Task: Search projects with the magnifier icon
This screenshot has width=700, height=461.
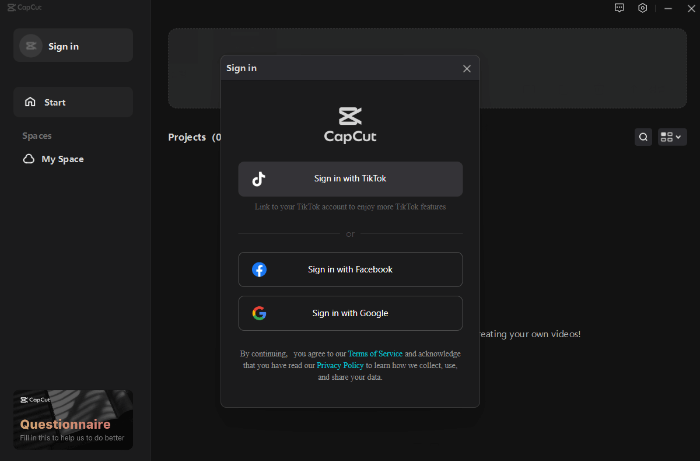Action: click(643, 137)
